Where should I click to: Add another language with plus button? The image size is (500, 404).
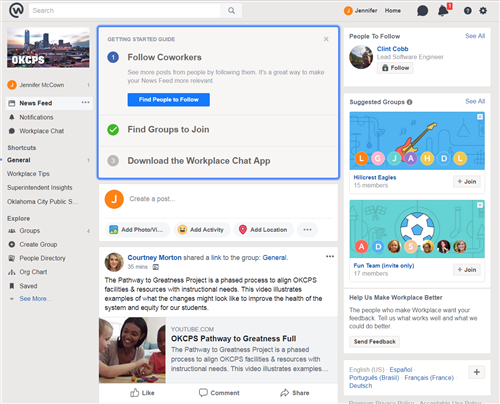pos(477,372)
